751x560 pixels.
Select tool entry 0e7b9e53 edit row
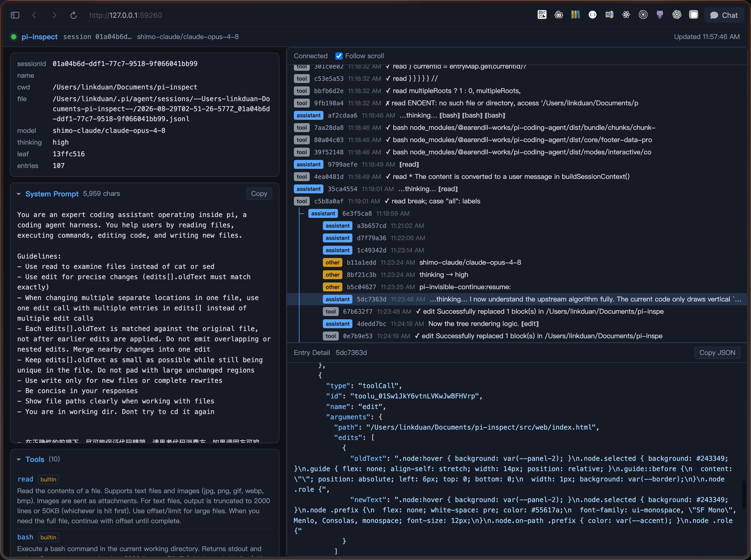pos(517,336)
